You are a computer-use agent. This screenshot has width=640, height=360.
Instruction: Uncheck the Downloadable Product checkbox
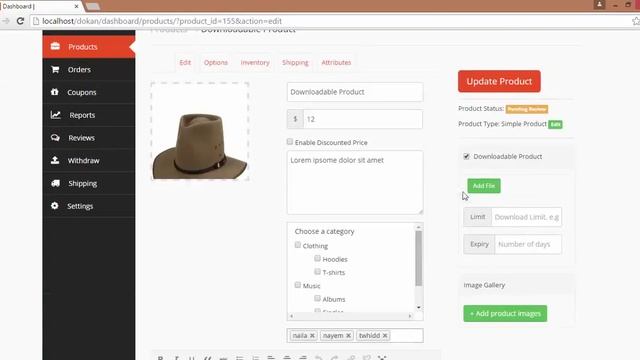tap(467, 156)
